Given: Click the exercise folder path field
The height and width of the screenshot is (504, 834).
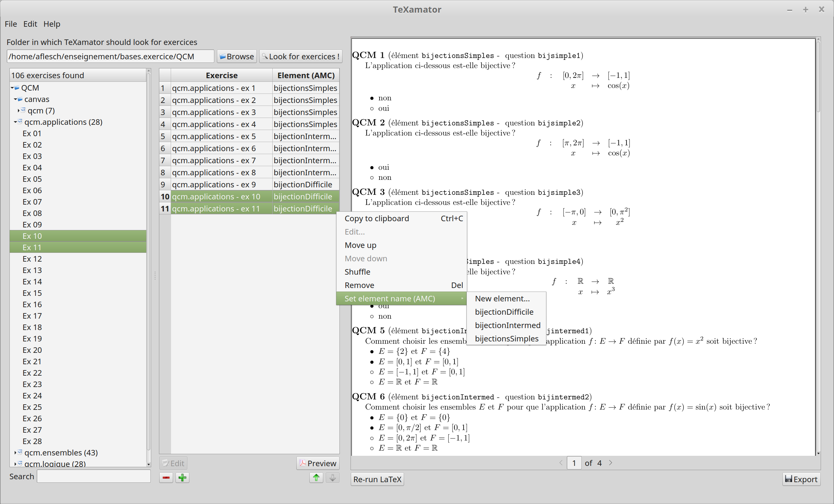Looking at the screenshot, I should point(110,56).
